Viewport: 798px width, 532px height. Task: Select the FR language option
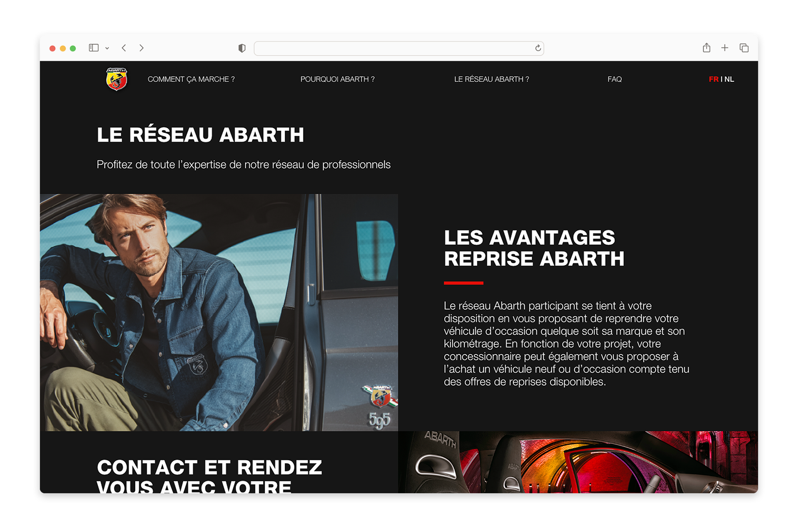coord(713,79)
